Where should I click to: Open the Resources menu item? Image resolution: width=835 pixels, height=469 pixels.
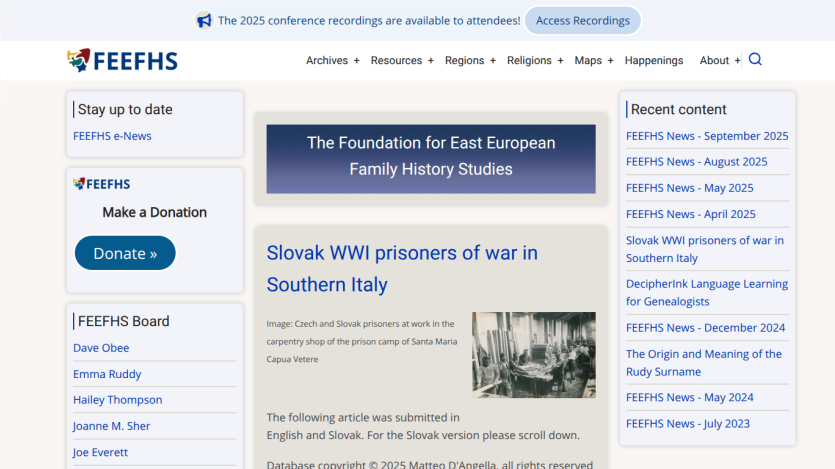click(x=396, y=61)
